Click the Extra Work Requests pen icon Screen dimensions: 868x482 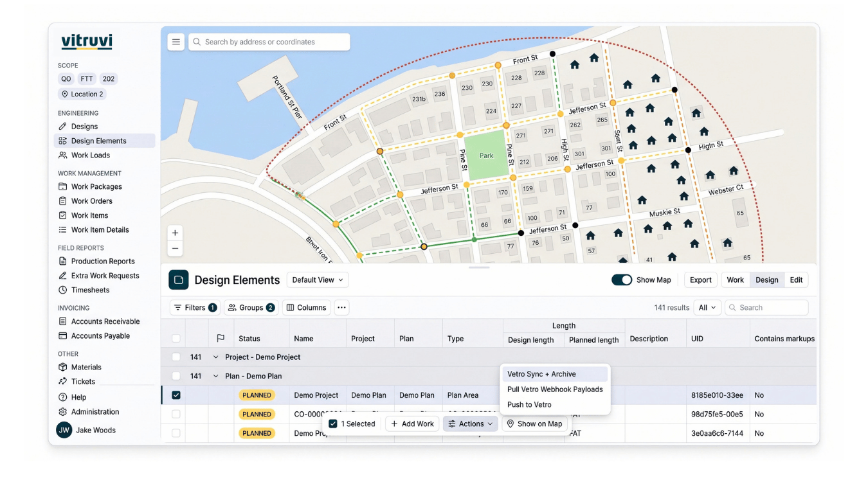62,276
